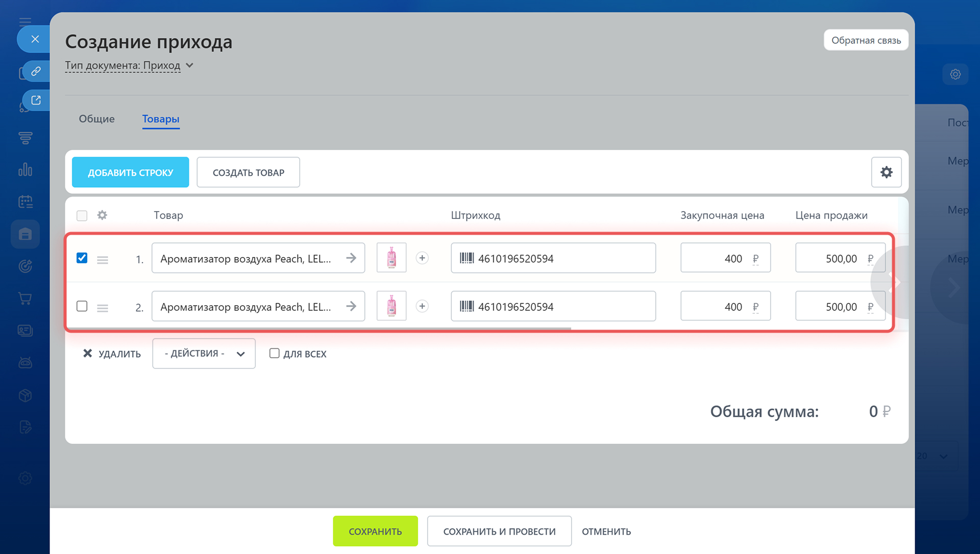Click the plus icon in row 1
This screenshot has width=980, height=554.
422,258
